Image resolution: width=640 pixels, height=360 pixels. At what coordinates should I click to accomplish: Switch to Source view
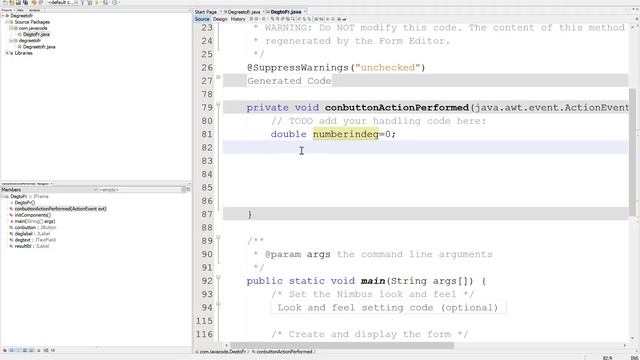202,19
